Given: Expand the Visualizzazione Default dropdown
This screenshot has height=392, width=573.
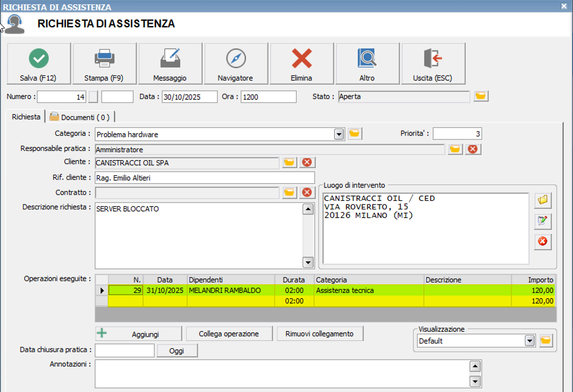Looking at the screenshot, I should (x=529, y=341).
